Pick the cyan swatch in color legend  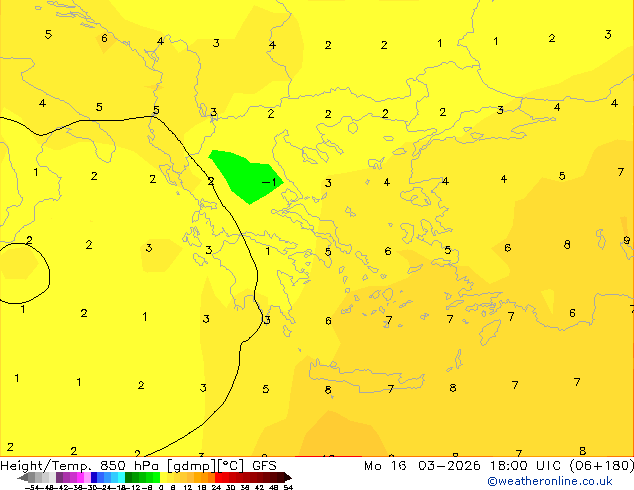tap(121, 477)
